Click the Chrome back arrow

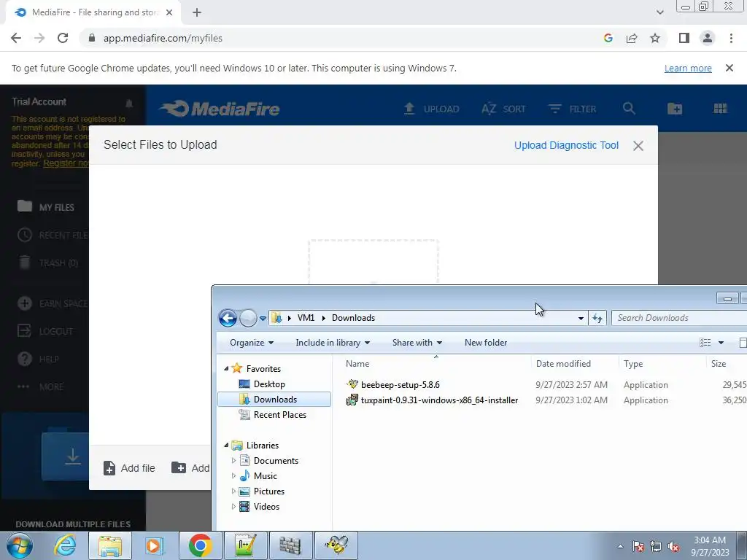pyautogui.click(x=16, y=38)
